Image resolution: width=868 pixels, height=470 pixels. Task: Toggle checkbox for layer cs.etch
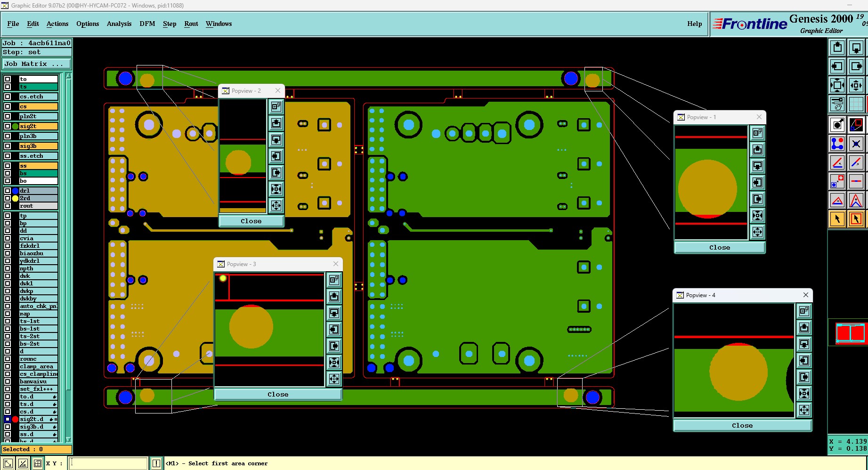click(8, 97)
